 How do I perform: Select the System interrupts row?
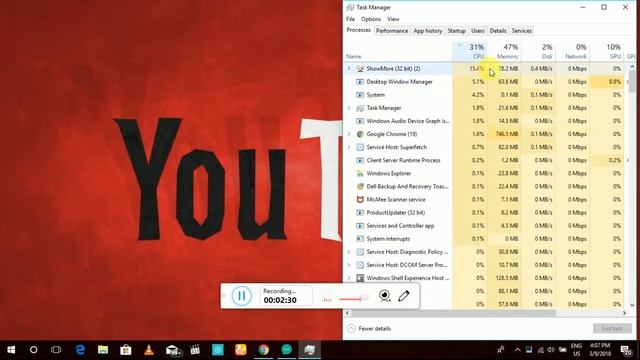tap(484, 239)
